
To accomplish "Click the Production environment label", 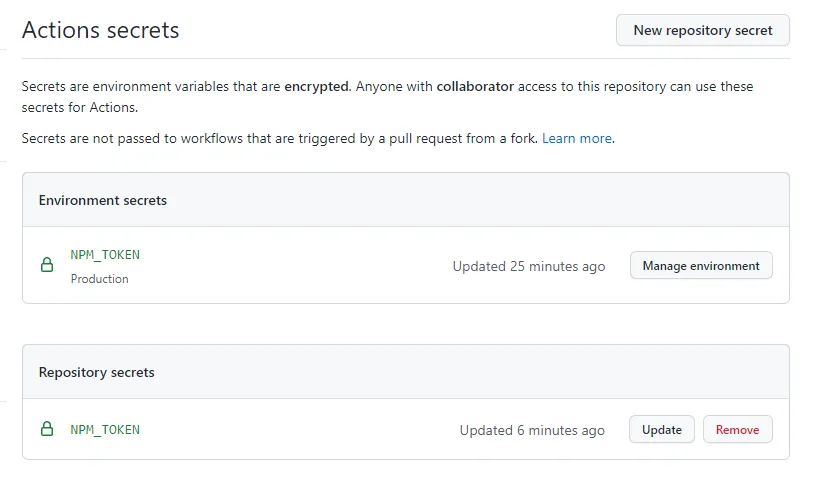I will tap(99, 279).
